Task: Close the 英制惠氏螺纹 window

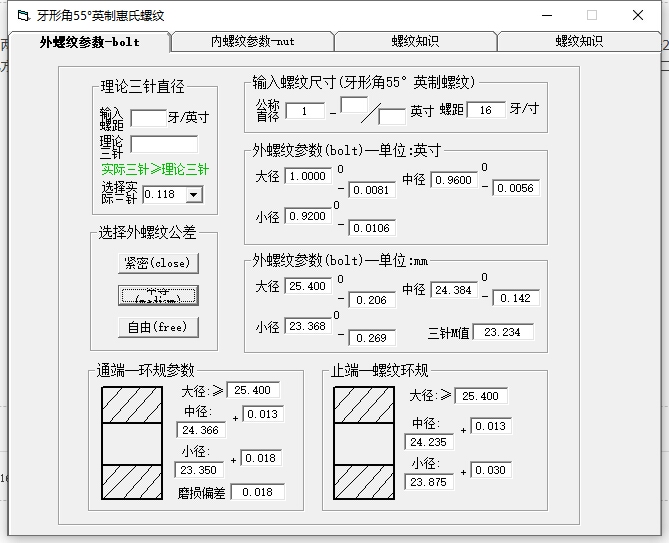Action: tap(638, 15)
